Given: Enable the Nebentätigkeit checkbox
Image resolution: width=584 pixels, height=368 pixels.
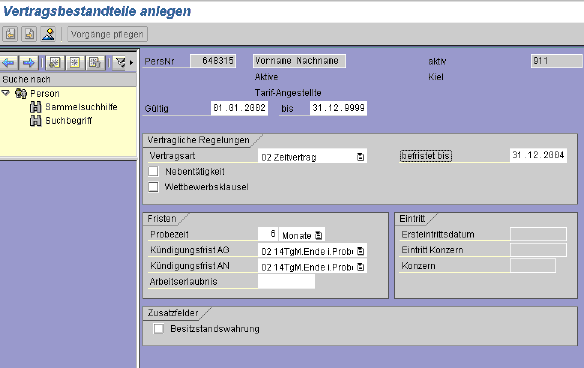Looking at the screenshot, I should 153,171.
